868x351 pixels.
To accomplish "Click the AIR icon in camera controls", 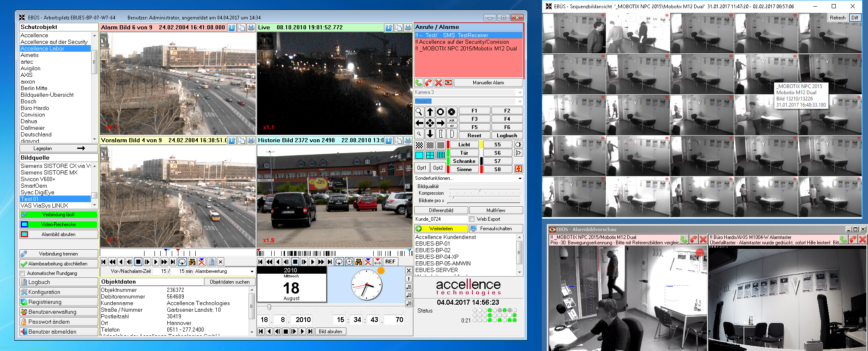I will click(x=452, y=120).
